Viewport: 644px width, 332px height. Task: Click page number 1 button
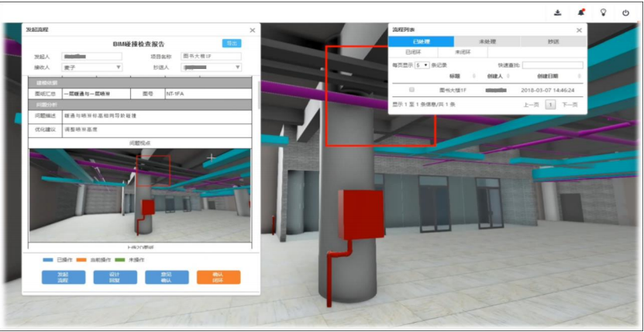[550, 105]
